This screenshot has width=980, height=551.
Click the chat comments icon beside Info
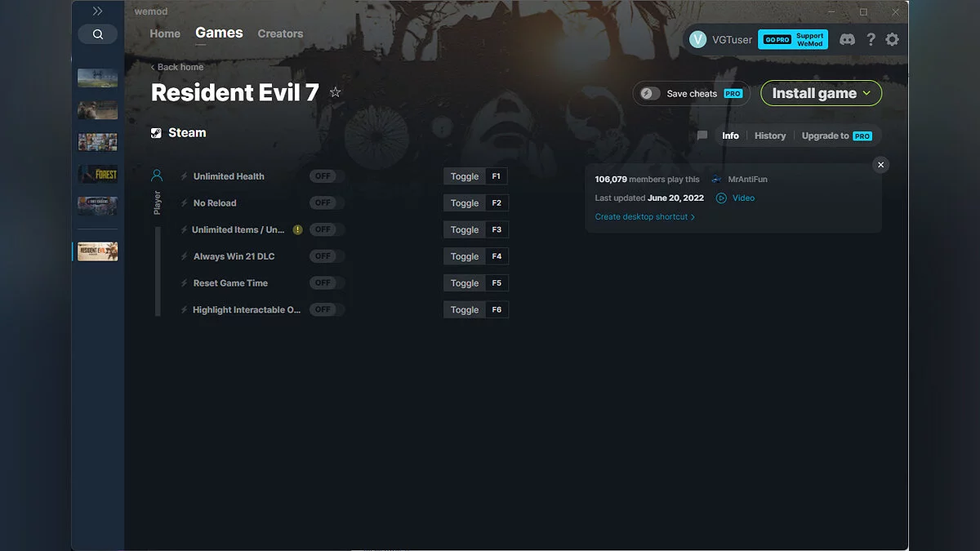pyautogui.click(x=702, y=136)
